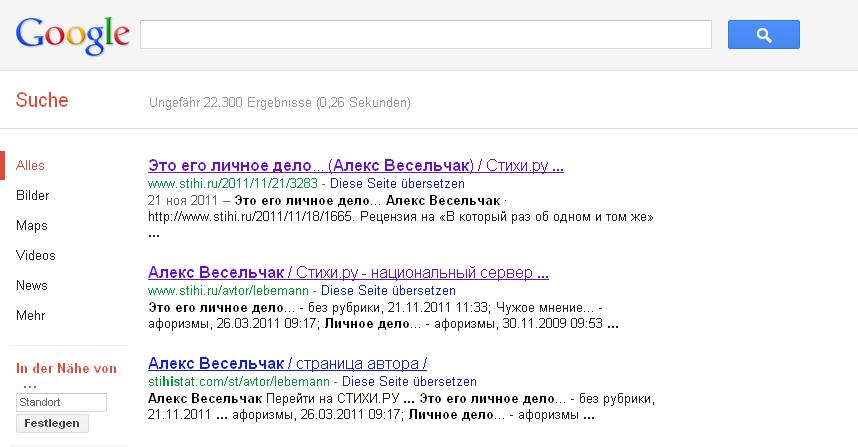The height and width of the screenshot is (447, 858).
Task: Open Maps search results
Action: coord(32,226)
